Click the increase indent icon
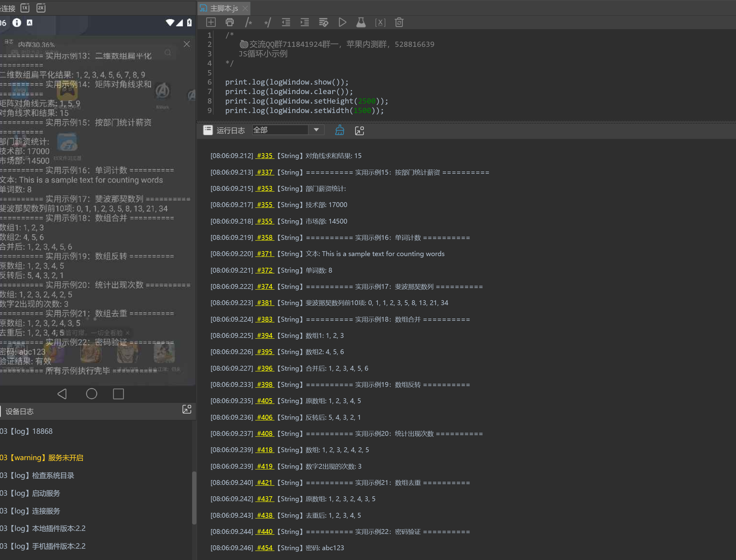 point(305,22)
